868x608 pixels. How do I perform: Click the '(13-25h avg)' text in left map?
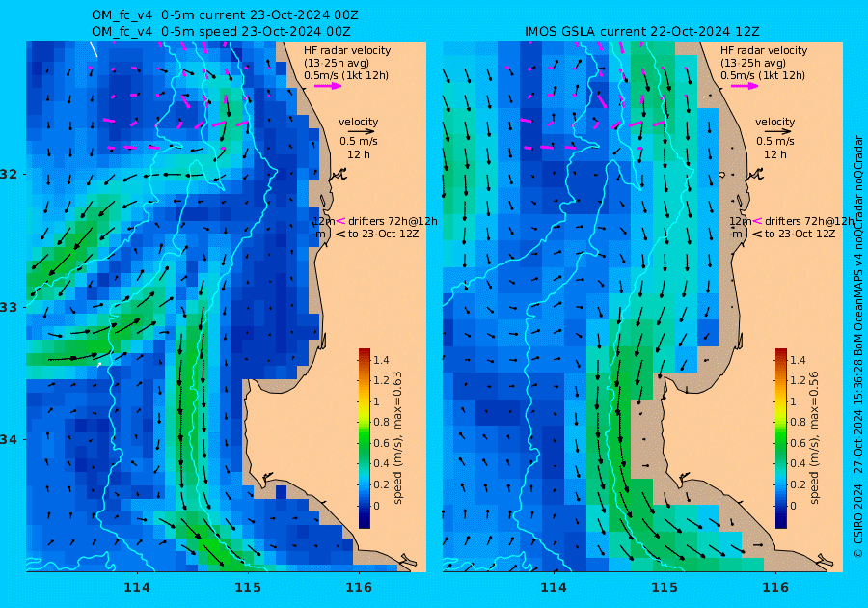(x=337, y=63)
